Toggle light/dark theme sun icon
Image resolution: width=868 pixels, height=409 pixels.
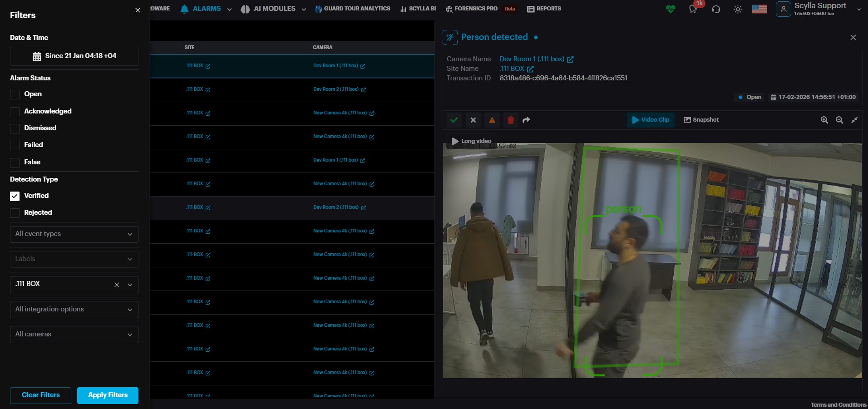tap(738, 10)
